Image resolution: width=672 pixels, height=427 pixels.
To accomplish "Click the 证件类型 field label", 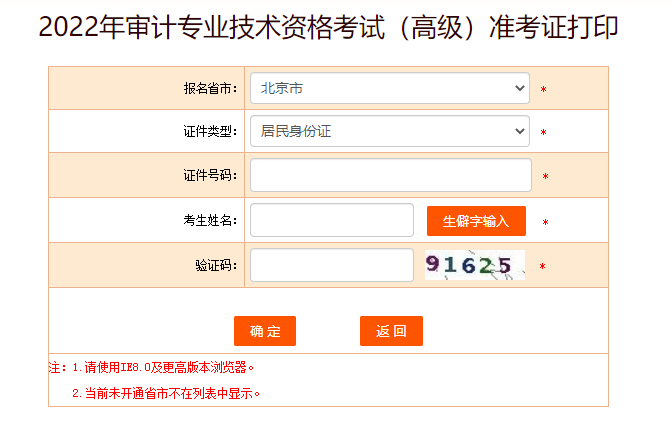I will pos(210,131).
